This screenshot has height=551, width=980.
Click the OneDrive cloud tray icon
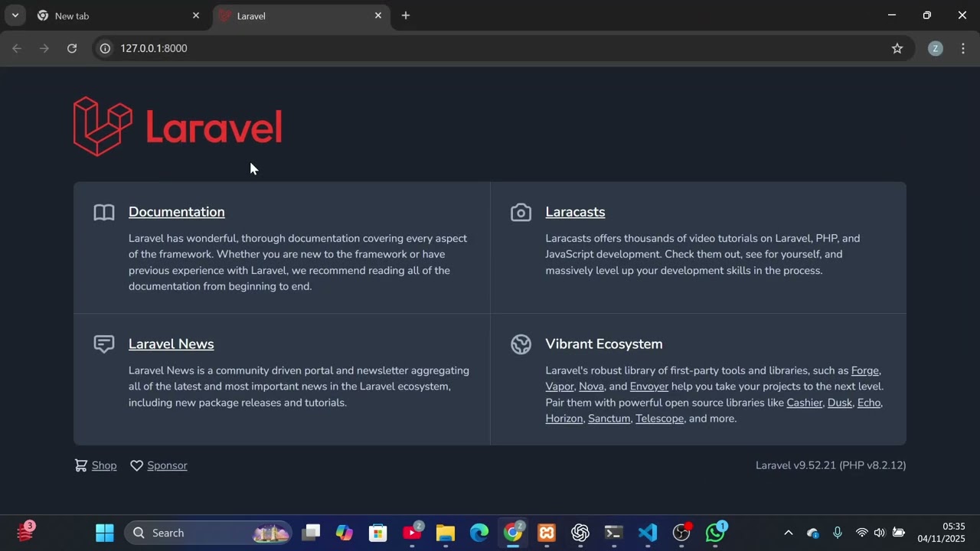813,533
